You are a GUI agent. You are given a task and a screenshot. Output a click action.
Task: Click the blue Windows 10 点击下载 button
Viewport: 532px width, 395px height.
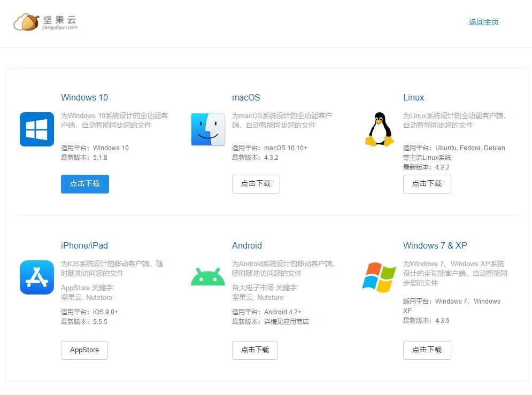pos(84,183)
